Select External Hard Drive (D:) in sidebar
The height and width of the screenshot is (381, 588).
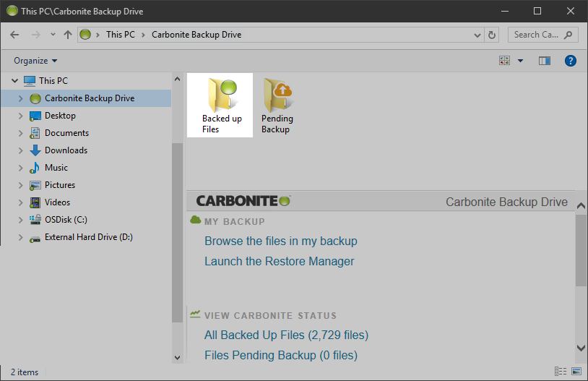coord(88,237)
